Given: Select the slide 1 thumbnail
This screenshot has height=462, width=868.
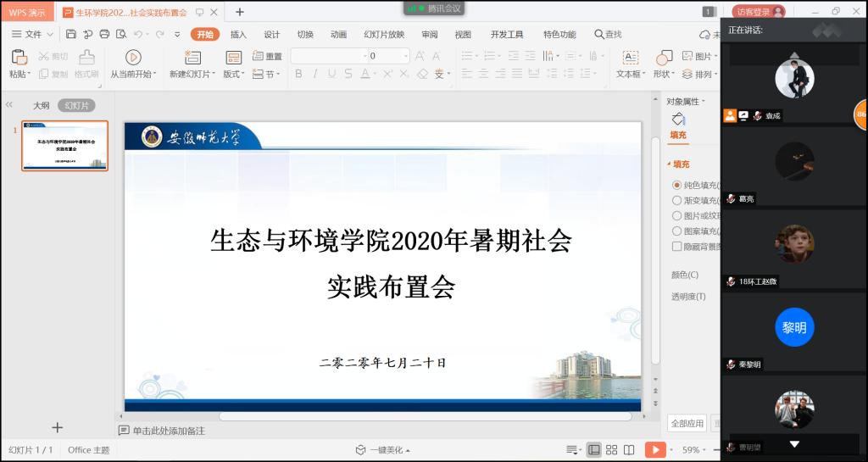Looking at the screenshot, I should [65, 146].
